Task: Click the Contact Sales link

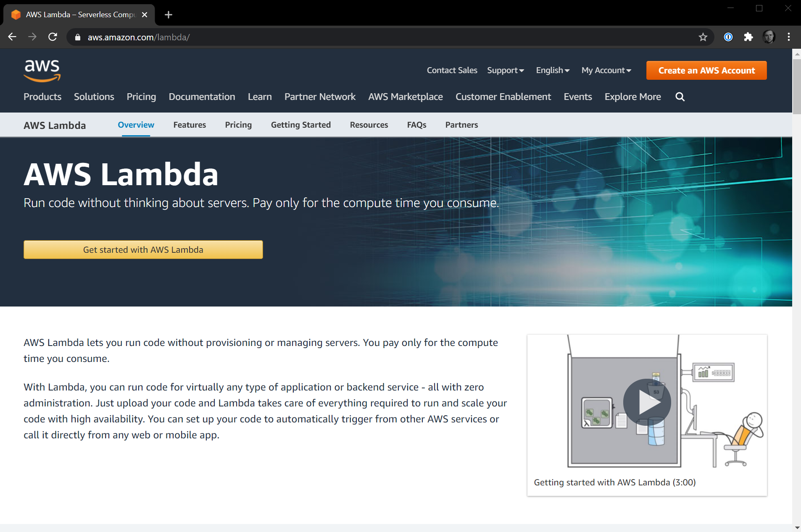Action: click(x=452, y=71)
